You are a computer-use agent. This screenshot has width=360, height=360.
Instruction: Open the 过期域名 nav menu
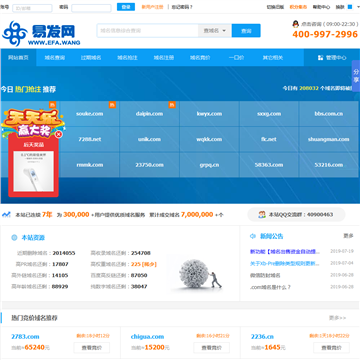tap(91, 58)
